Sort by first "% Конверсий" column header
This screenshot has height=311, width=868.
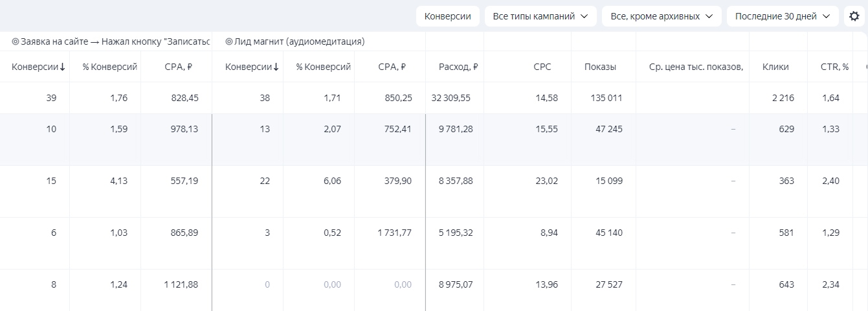110,67
